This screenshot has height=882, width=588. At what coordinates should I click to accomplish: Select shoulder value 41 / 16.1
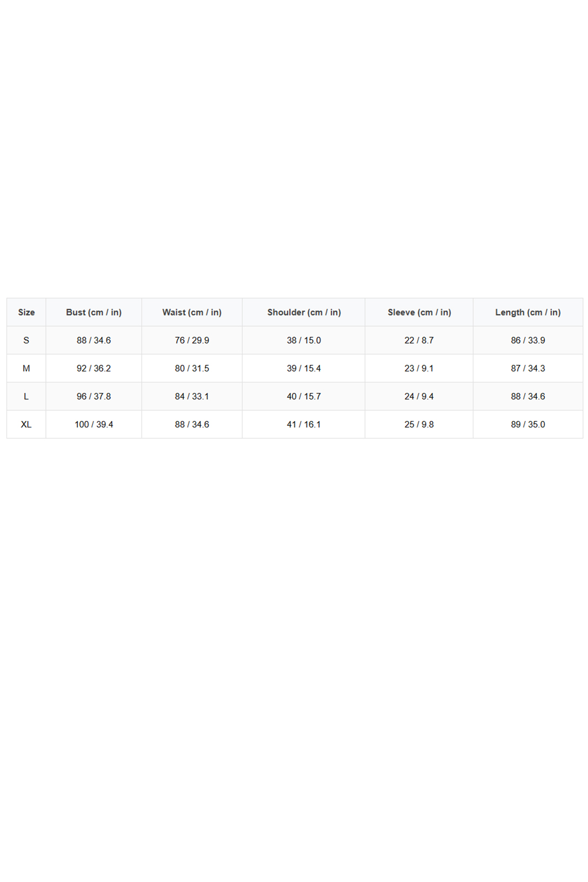click(x=304, y=425)
